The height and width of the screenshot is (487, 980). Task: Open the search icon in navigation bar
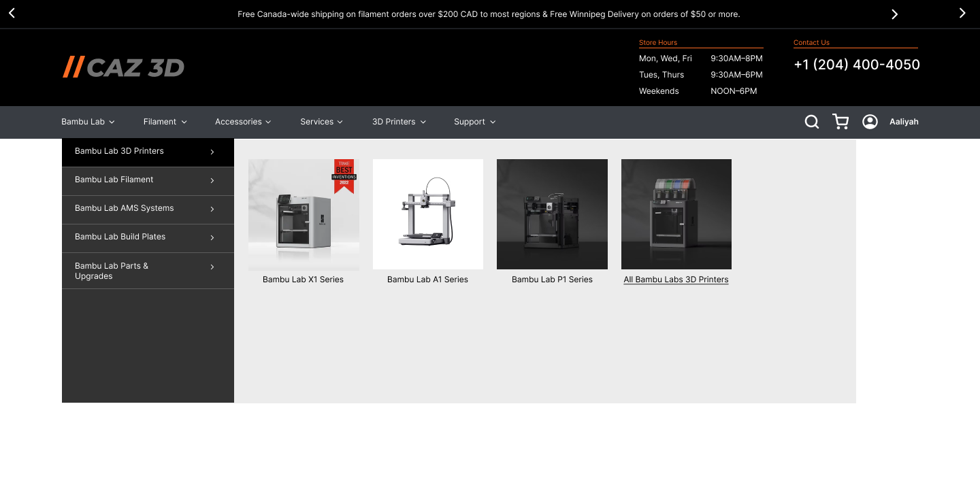coord(812,122)
